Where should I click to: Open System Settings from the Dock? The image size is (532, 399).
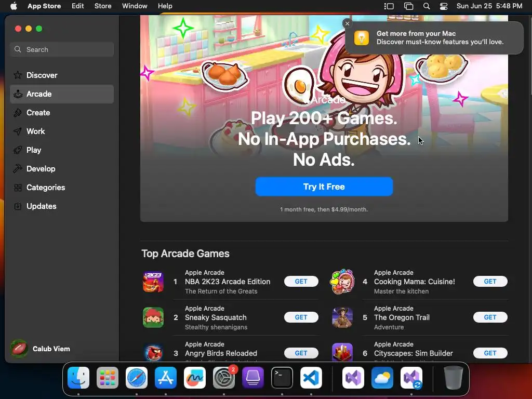(224, 378)
